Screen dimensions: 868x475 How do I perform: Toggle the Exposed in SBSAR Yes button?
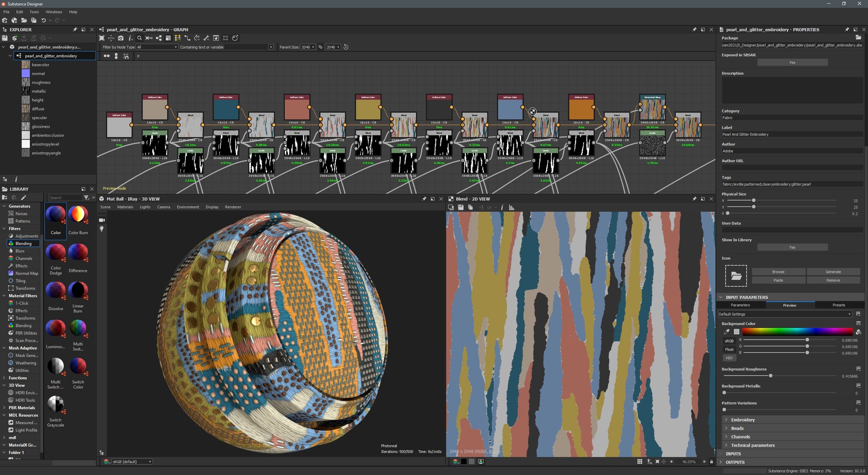792,62
